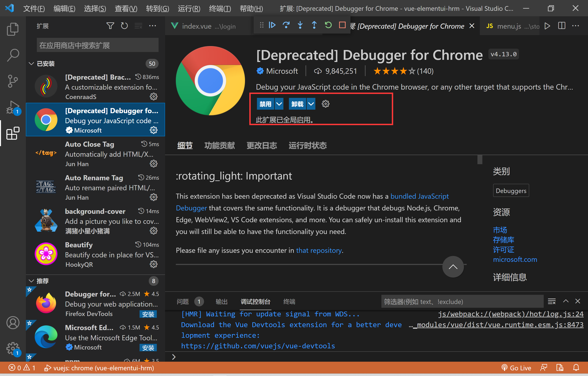Split the editor to the right
Image resolution: width=588 pixels, height=376 pixels.
562,26
